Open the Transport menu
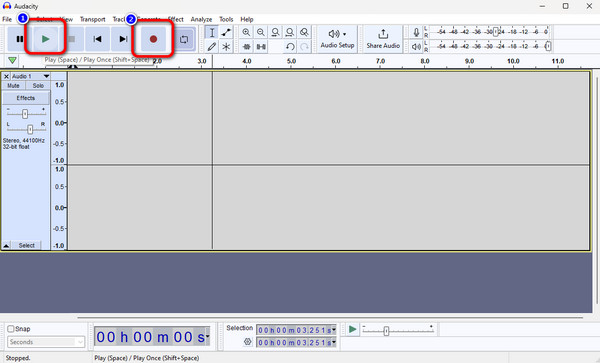The width and height of the screenshot is (600, 363). [92, 19]
